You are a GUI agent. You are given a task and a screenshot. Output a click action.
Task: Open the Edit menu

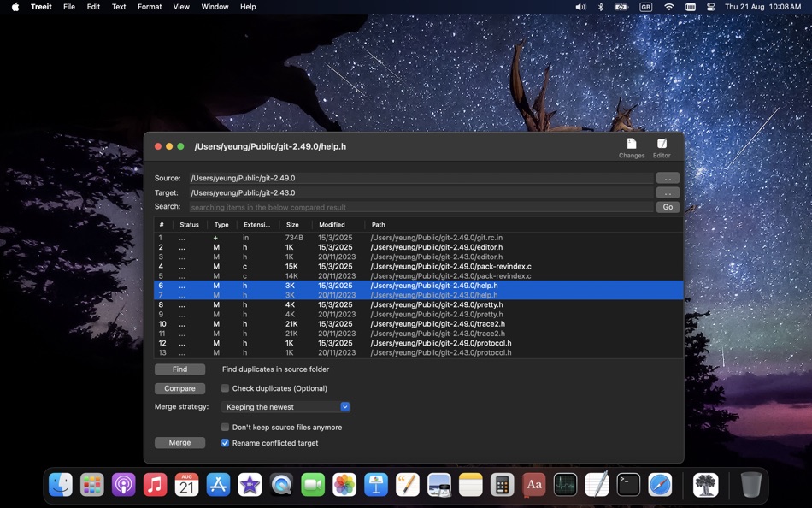[93, 7]
